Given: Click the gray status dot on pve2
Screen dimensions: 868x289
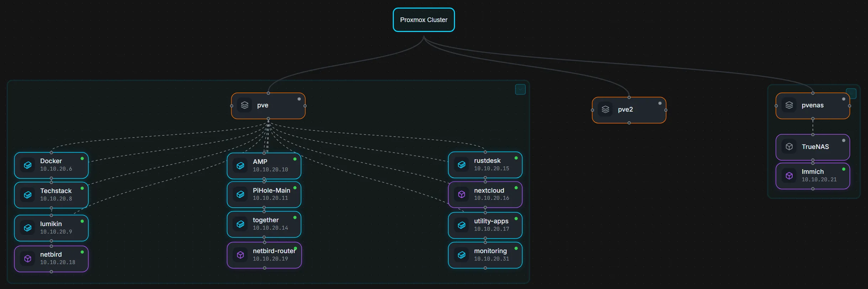Looking at the screenshot, I should pyautogui.click(x=660, y=103).
